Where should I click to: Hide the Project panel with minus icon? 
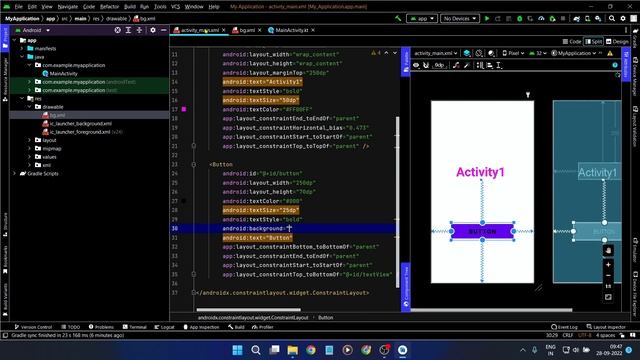click(164, 30)
